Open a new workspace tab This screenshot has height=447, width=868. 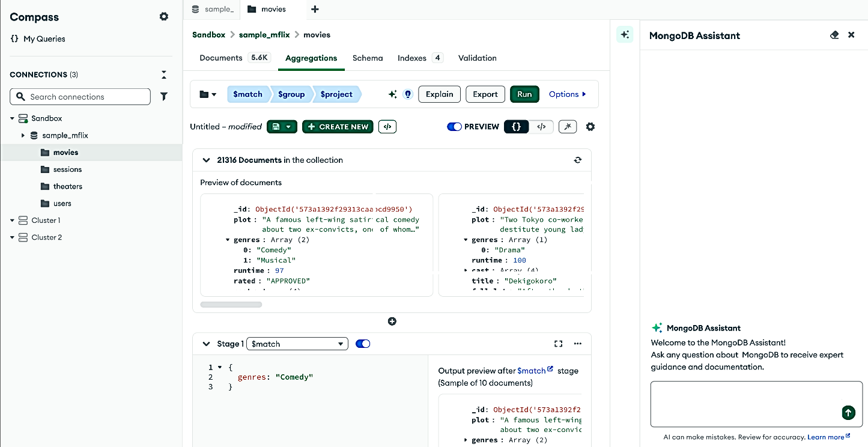pos(315,9)
